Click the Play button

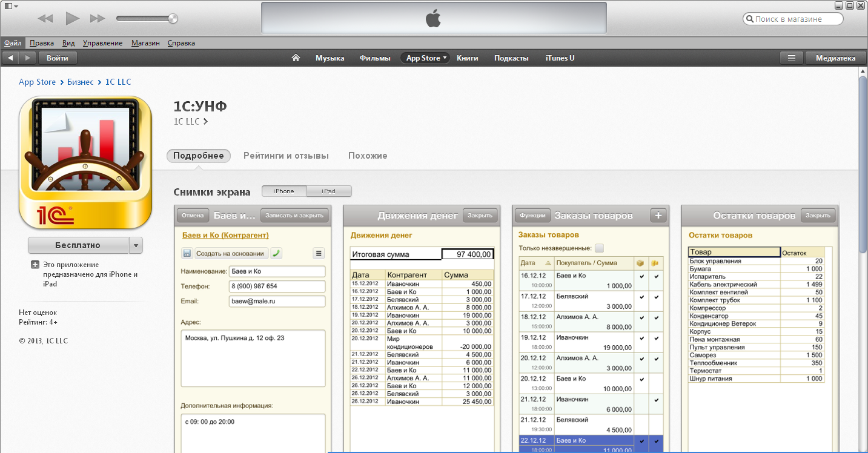tap(73, 18)
